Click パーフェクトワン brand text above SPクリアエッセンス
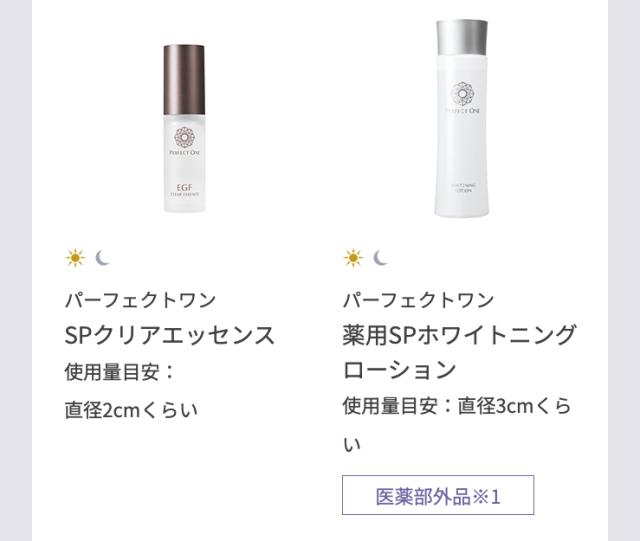Image resolution: width=640 pixels, height=541 pixels. [140, 300]
